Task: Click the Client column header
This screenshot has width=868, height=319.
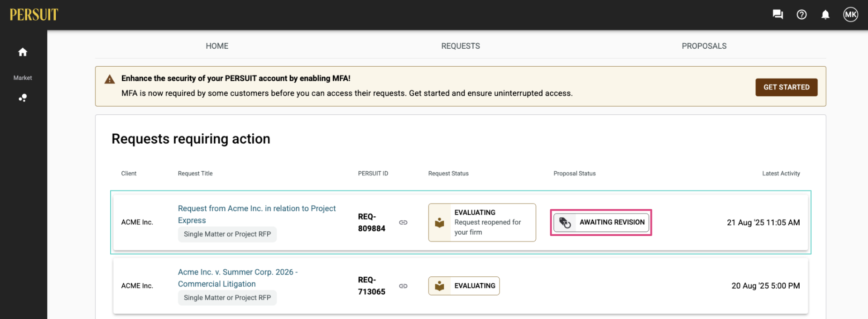Action: [x=129, y=174]
